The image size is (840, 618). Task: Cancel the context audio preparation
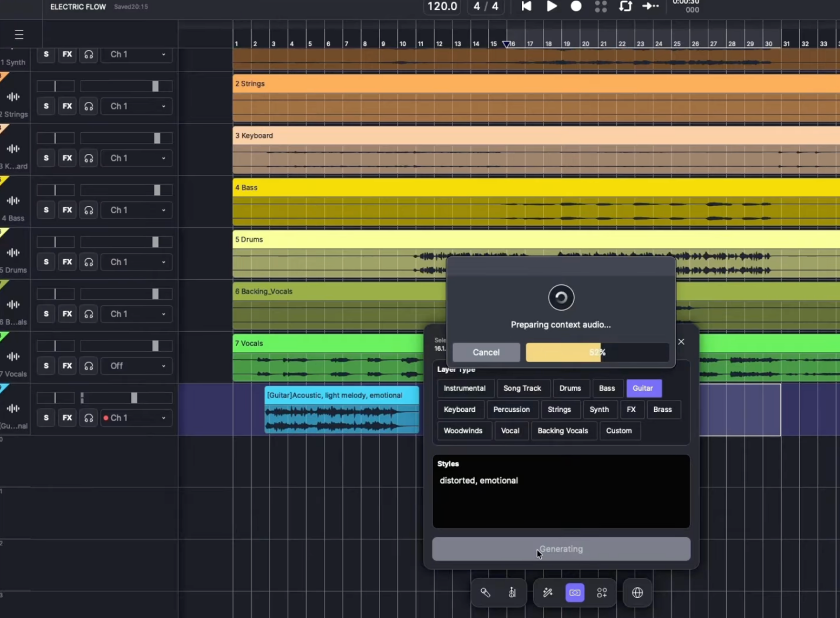coord(486,352)
